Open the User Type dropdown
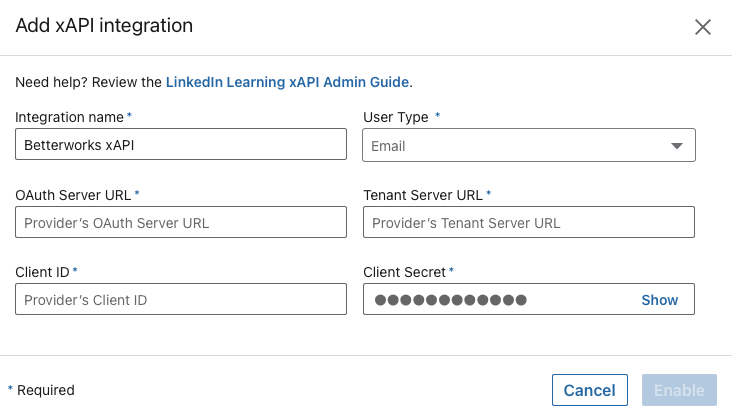Screen dimensions: 732x413 529,145
